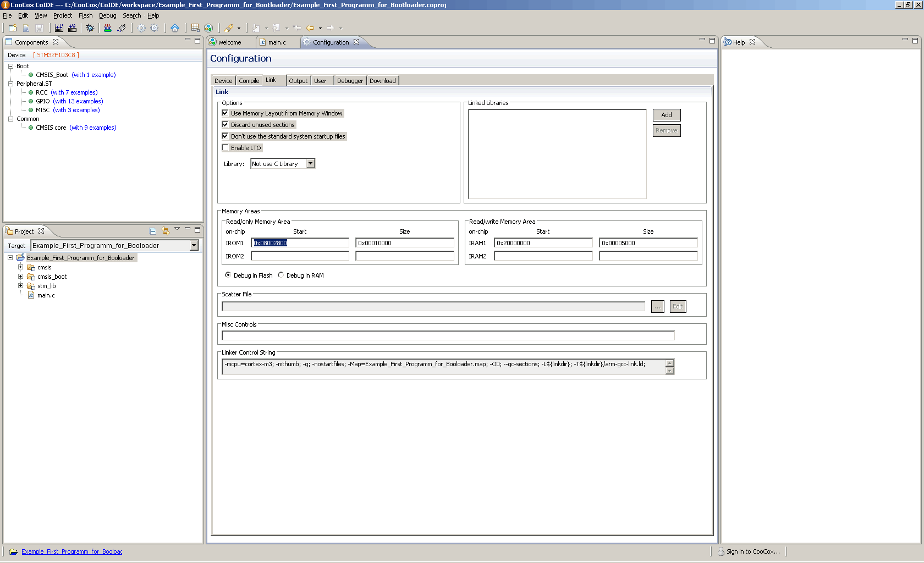Viewport: 924px width, 563px height.
Task: Open the Flash menu
Action: pos(85,15)
